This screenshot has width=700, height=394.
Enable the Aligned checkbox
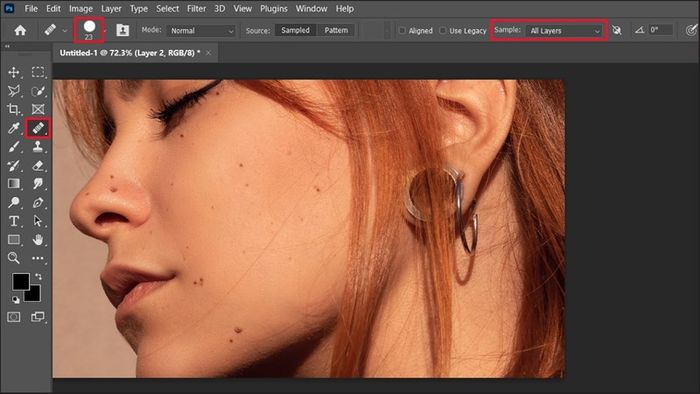[x=402, y=30]
